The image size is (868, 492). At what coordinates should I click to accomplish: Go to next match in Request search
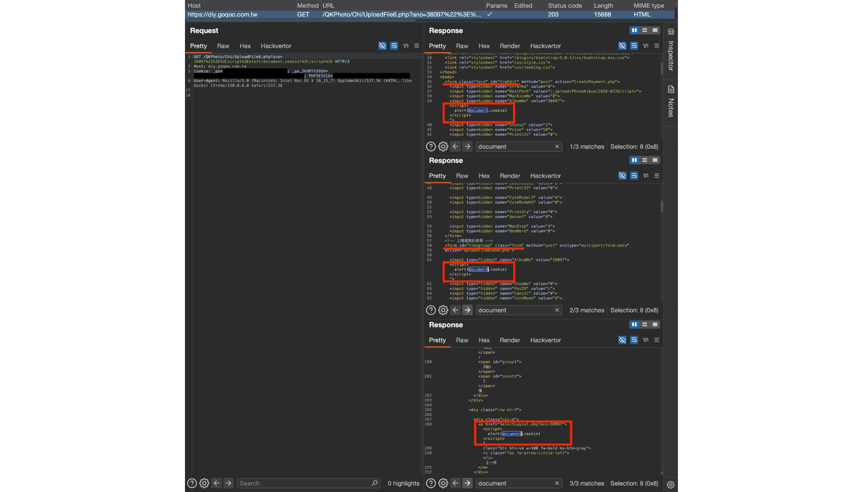[x=229, y=483]
